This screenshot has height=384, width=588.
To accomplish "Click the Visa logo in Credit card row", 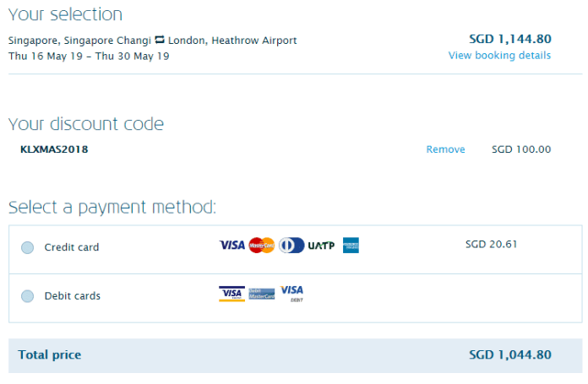I will pyautogui.click(x=232, y=246).
